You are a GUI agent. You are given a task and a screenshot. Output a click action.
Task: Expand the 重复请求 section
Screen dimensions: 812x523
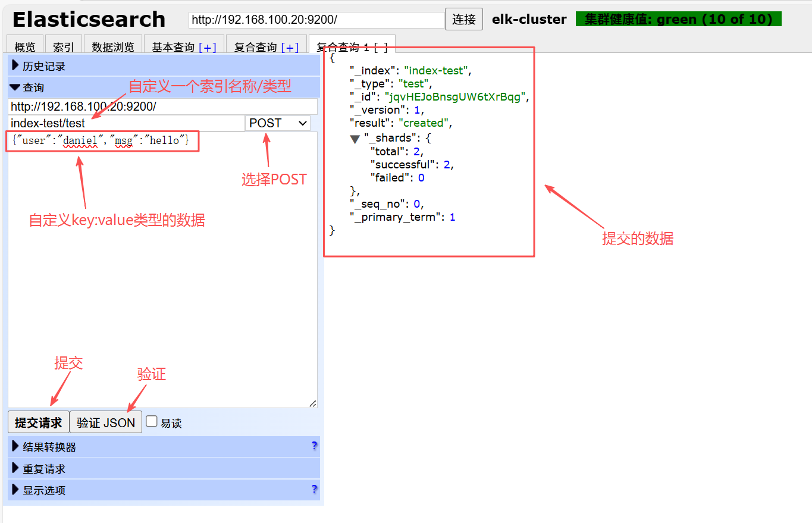[x=164, y=468]
